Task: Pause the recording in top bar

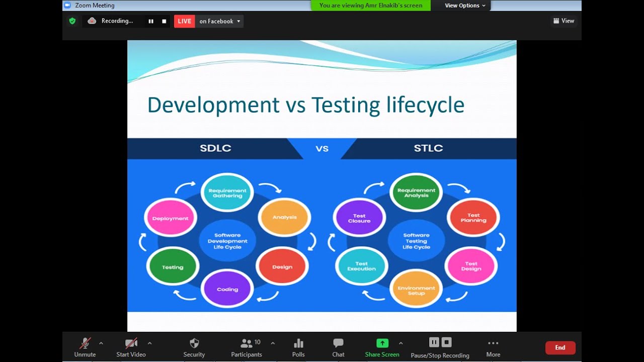Action: tap(150, 21)
